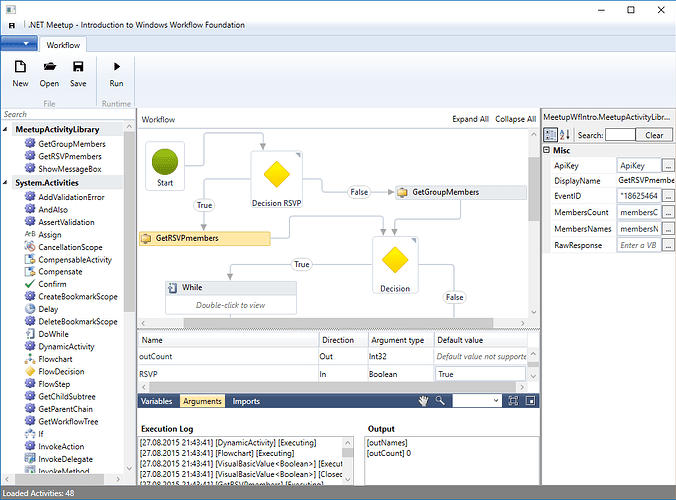This screenshot has height=500, width=676.
Task: Switch to the Workflow ribbon tab
Action: click(63, 45)
